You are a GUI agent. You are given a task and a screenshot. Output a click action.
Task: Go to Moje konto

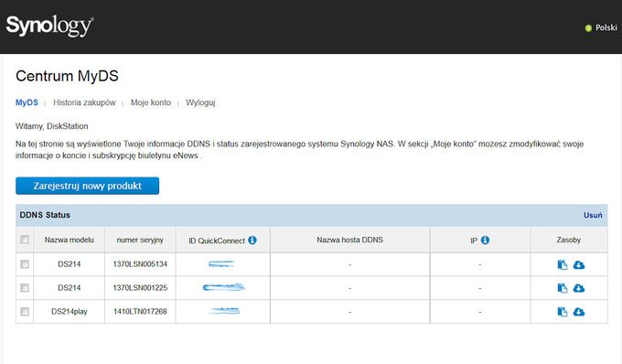click(x=151, y=102)
